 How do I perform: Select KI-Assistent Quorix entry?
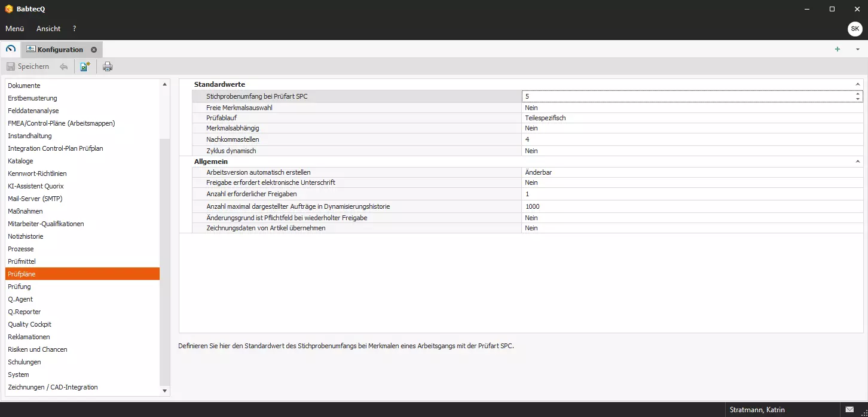[x=82, y=186]
